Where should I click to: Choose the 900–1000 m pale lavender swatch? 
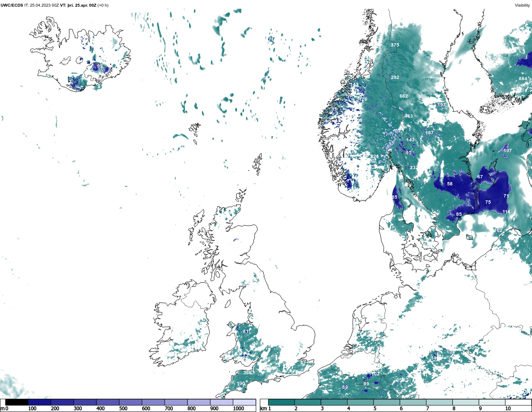(x=222, y=402)
